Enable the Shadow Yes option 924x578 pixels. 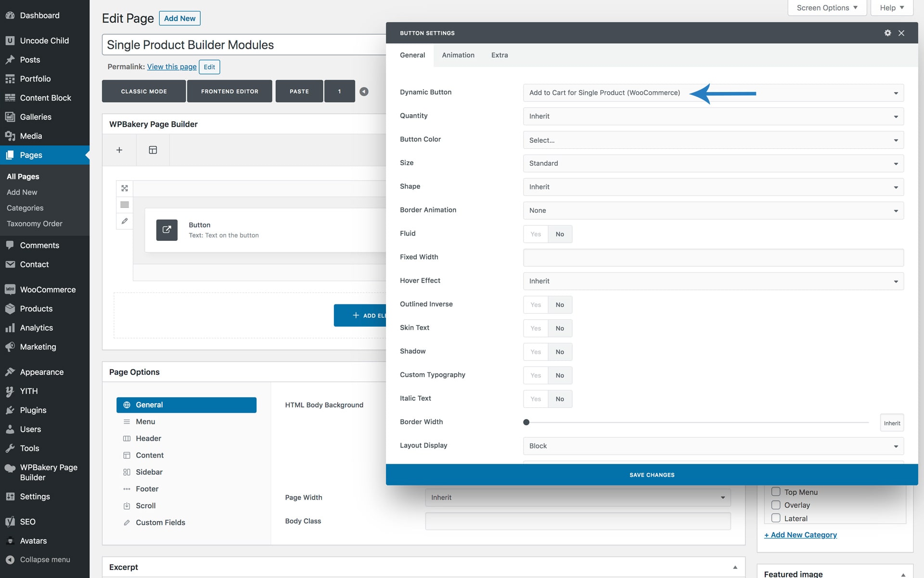(536, 352)
